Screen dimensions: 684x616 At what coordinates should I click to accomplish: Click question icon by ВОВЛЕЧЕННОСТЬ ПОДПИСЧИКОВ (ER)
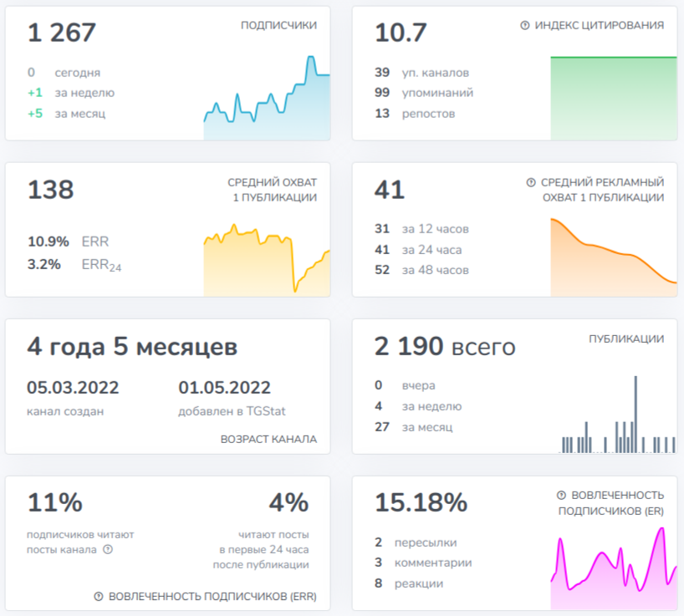561,496
